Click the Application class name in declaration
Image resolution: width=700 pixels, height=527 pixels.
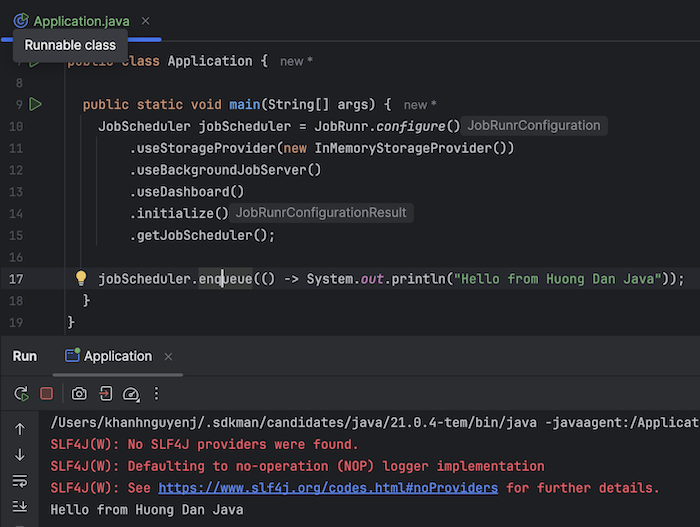point(210,61)
